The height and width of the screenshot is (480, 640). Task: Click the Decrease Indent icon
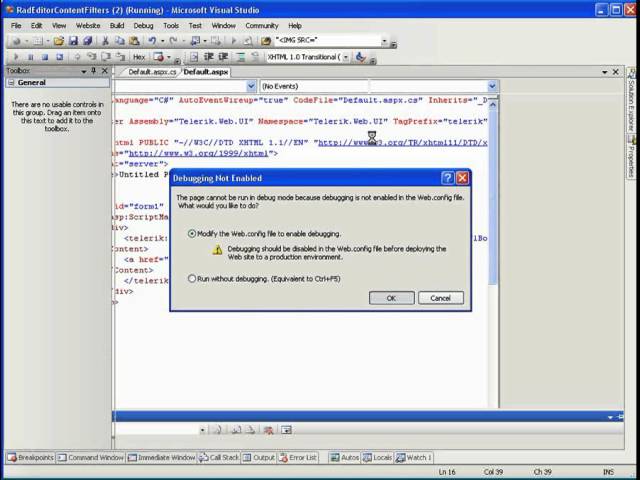coord(209,57)
